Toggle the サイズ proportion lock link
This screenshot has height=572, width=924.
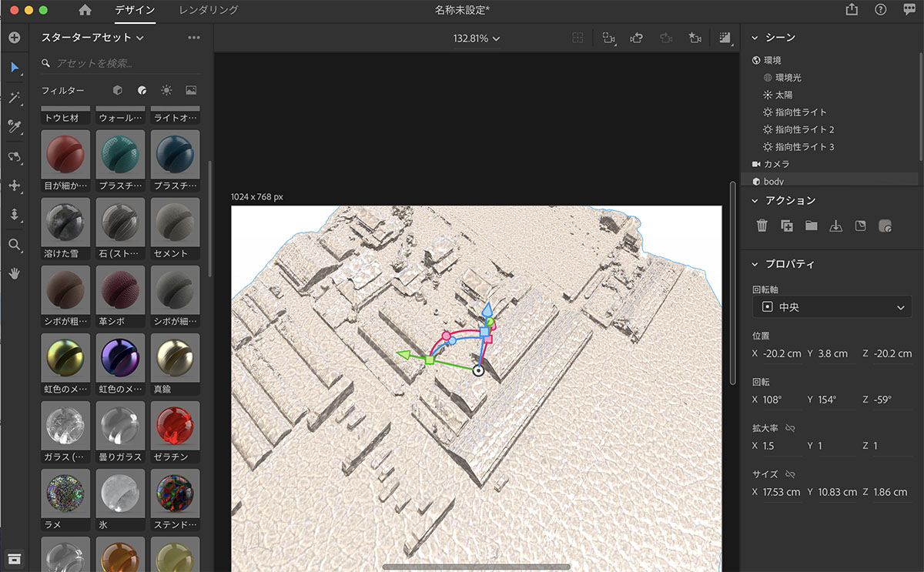click(x=790, y=474)
